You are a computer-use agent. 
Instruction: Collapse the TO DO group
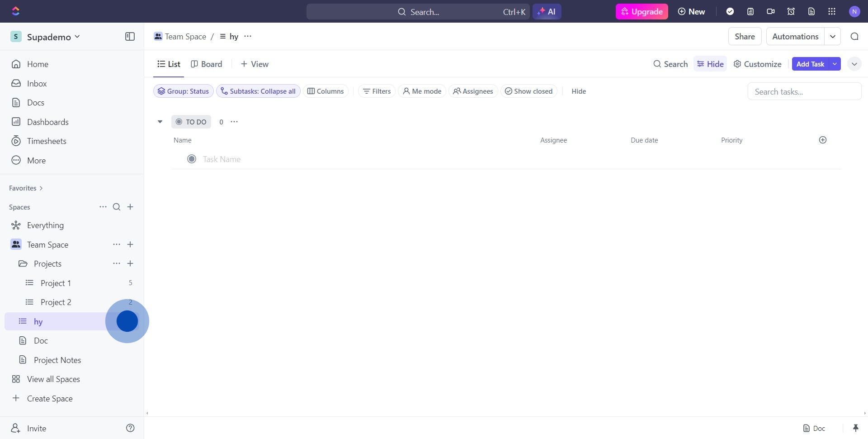[160, 122]
